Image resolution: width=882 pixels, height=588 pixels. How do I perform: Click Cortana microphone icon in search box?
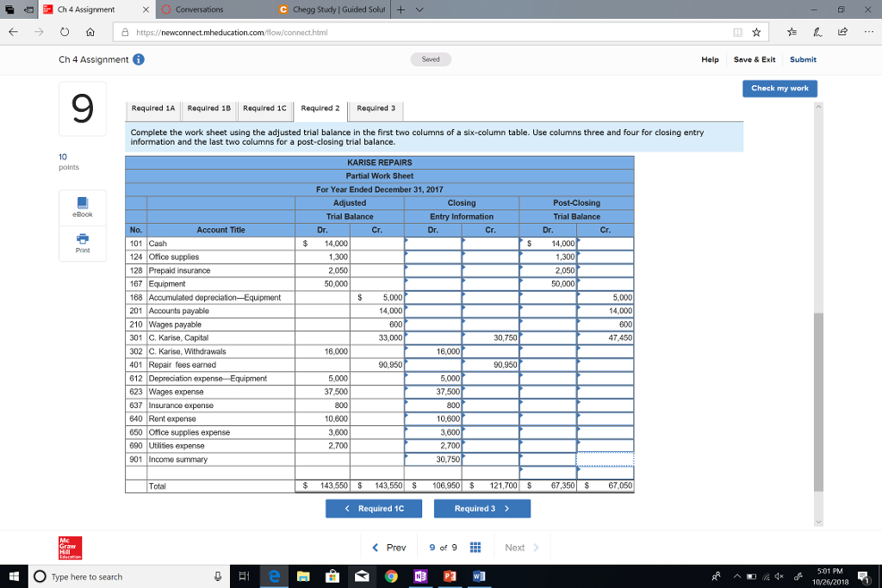click(218, 577)
